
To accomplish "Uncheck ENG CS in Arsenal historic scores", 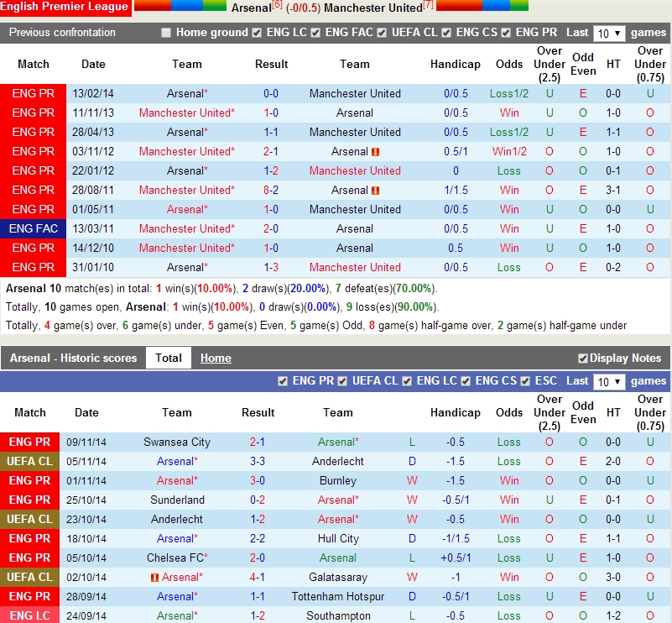I will 466,381.
